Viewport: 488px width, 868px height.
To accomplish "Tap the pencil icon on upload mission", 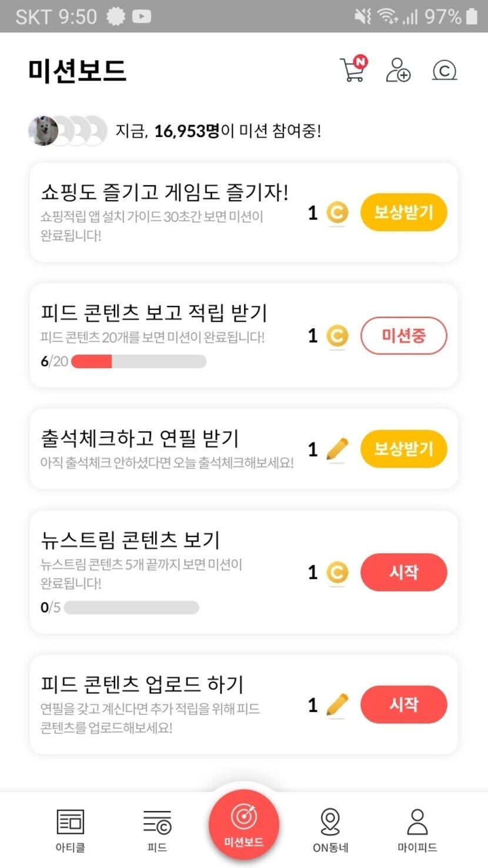I will 337,705.
